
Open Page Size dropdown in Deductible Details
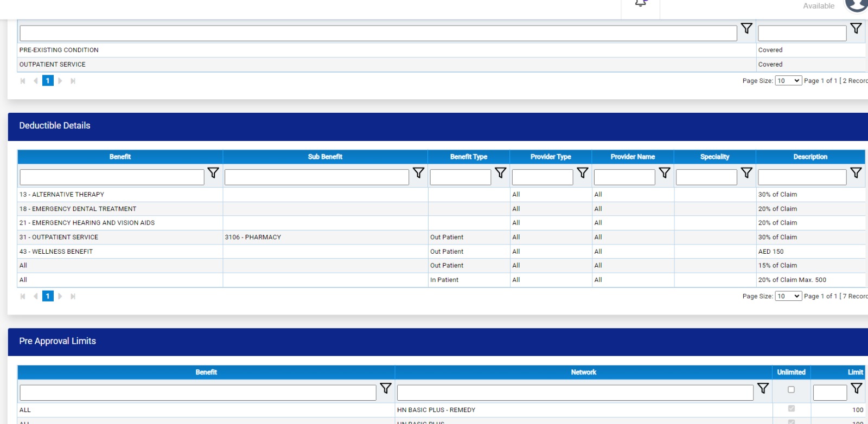click(x=788, y=296)
